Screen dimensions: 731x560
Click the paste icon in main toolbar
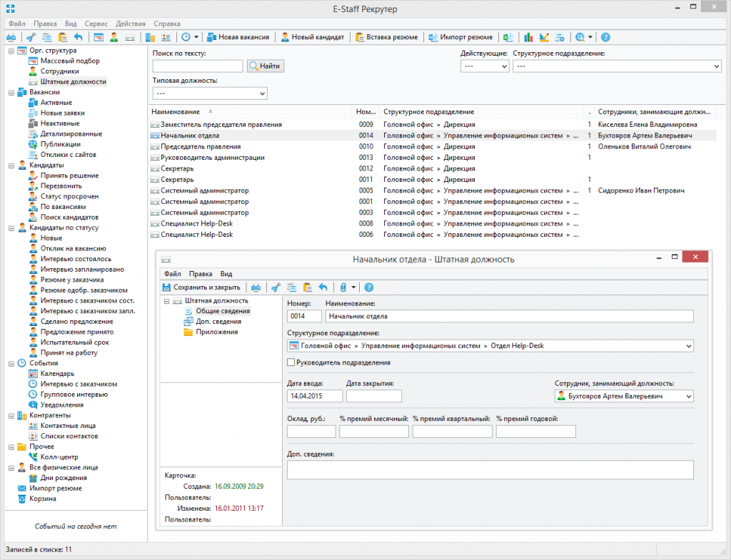click(63, 37)
